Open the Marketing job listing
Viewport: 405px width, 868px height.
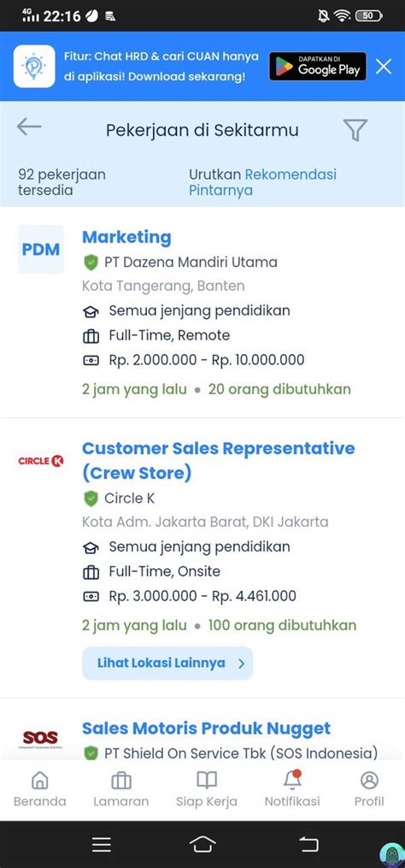[x=126, y=237]
